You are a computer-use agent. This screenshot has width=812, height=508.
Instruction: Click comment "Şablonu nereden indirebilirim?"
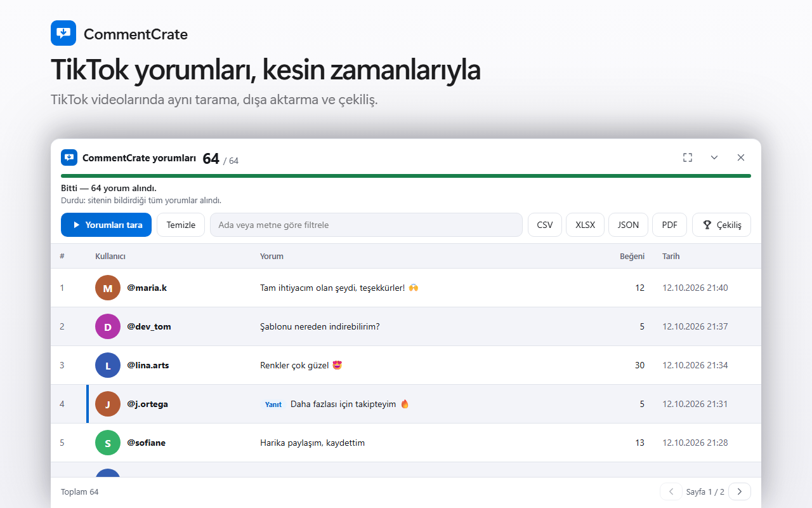(320, 326)
